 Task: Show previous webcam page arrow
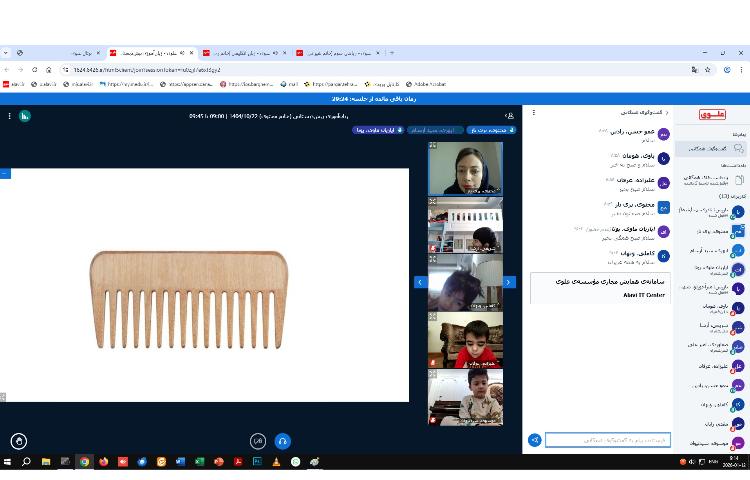point(420,282)
